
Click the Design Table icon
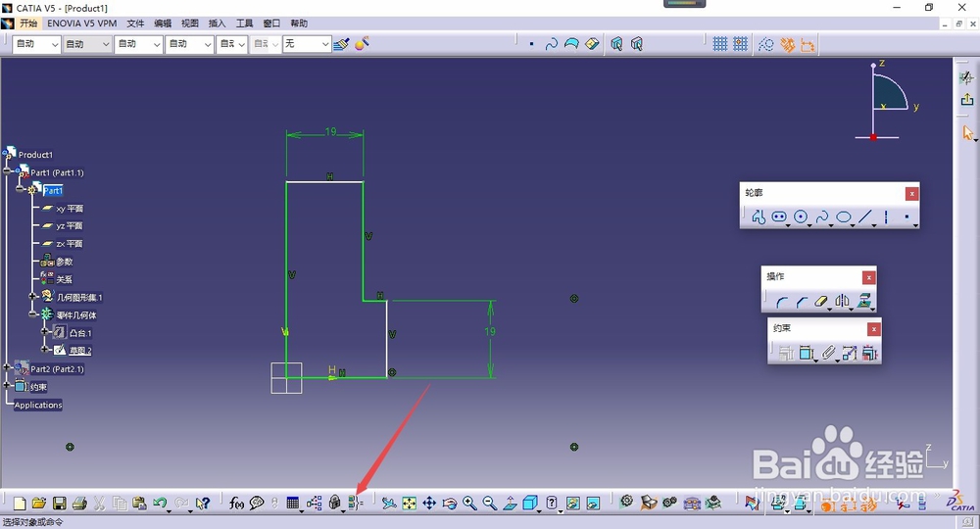[x=292, y=504]
